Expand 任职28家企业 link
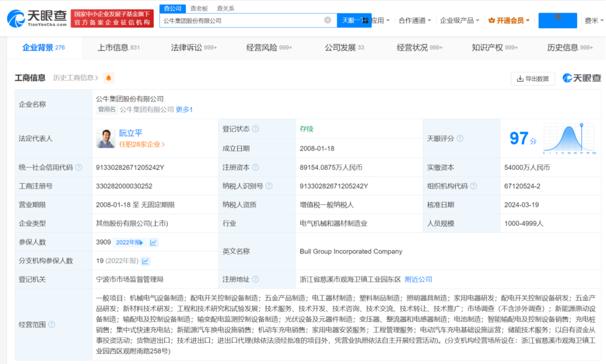The width and height of the screenshot is (606, 364). point(142,144)
